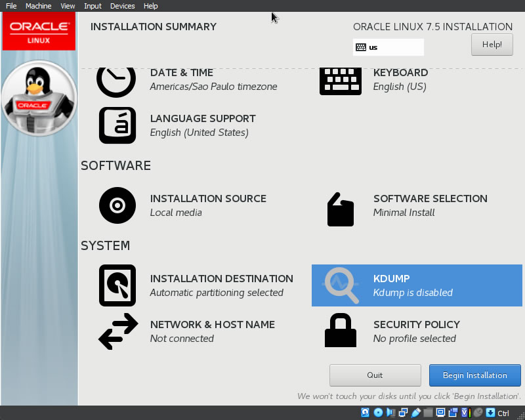Select the INSTALLATION DESTINATION label
The image size is (525, 420).
click(x=221, y=279)
